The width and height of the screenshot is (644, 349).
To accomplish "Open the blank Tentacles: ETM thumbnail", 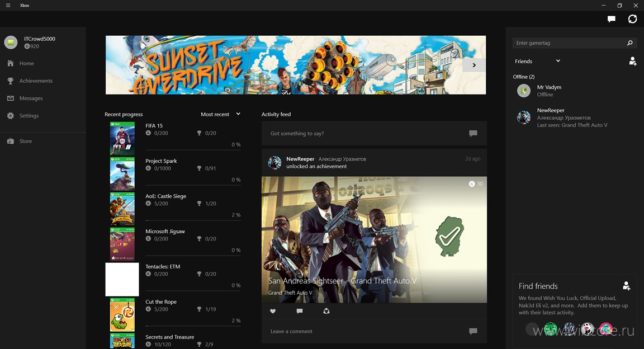I will point(122,280).
